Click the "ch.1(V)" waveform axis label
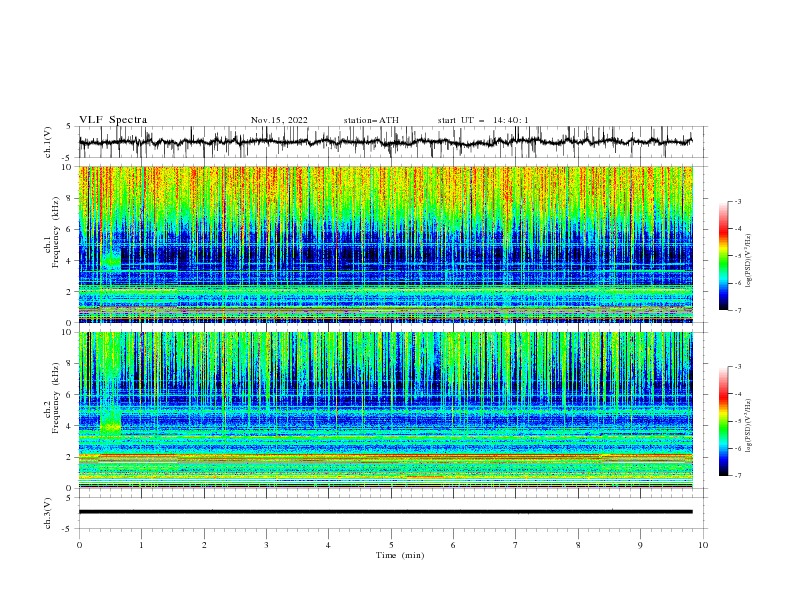 coord(48,142)
